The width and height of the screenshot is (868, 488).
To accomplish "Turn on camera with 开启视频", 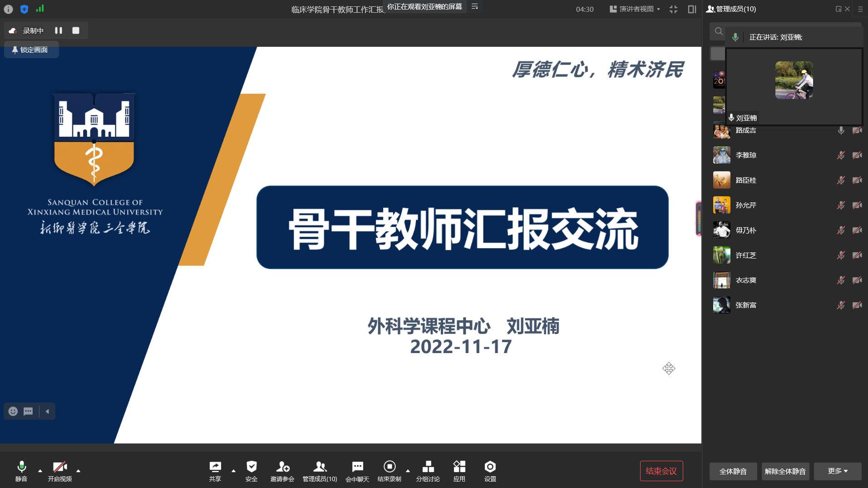I will [x=59, y=467].
